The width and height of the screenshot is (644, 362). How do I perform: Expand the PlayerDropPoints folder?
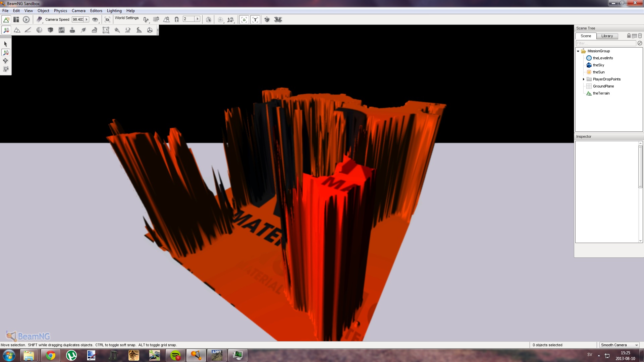(584, 79)
